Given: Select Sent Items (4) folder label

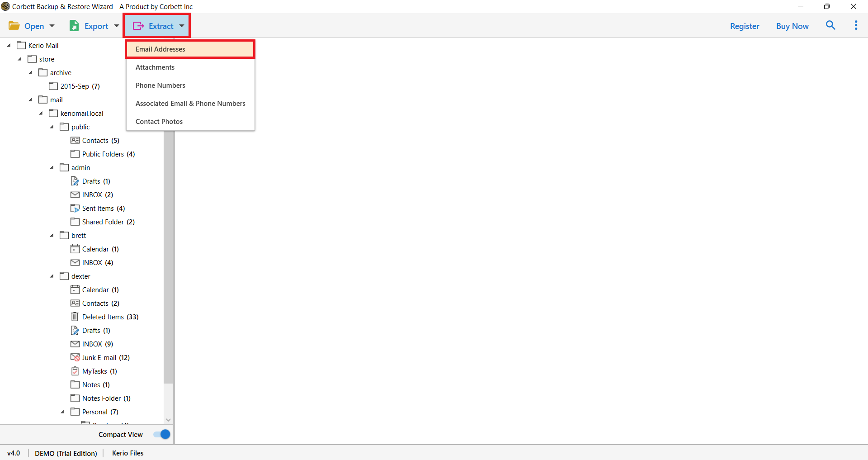Looking at the screenshot, I should point(104,208).
